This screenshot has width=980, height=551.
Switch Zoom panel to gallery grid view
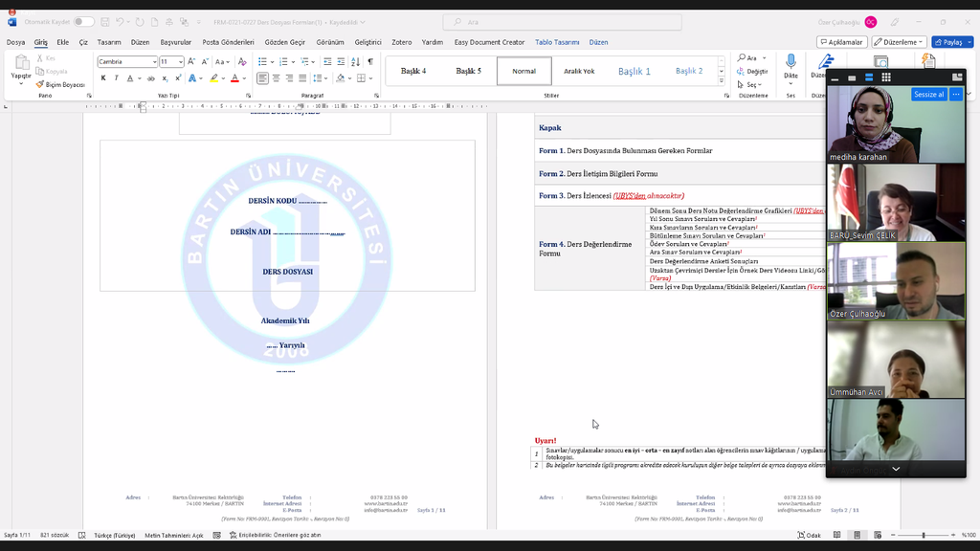885,77
